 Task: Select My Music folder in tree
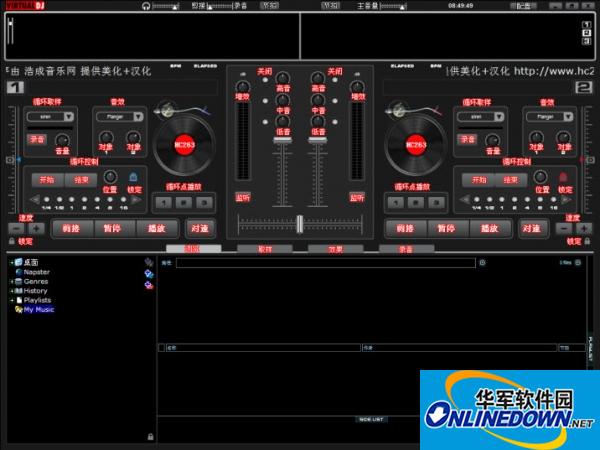pyautogui.click(x=38, y=310)
